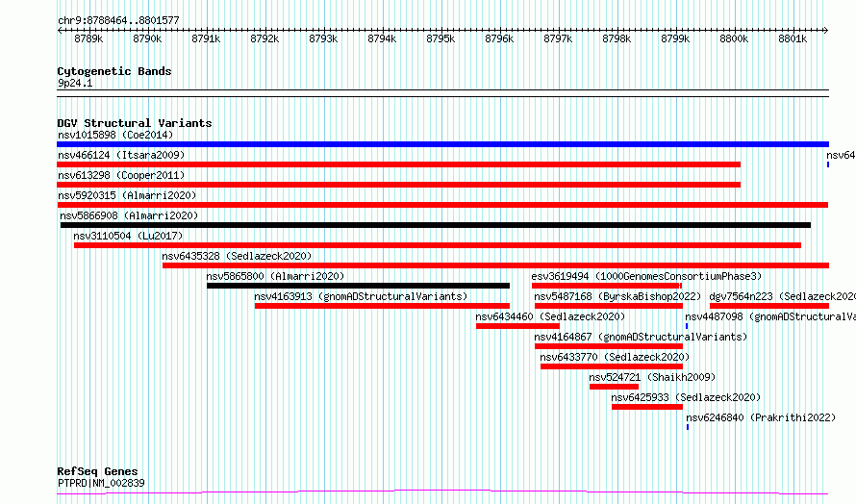Select the nsv613298 (Cooper2011) label

(121, 175)
